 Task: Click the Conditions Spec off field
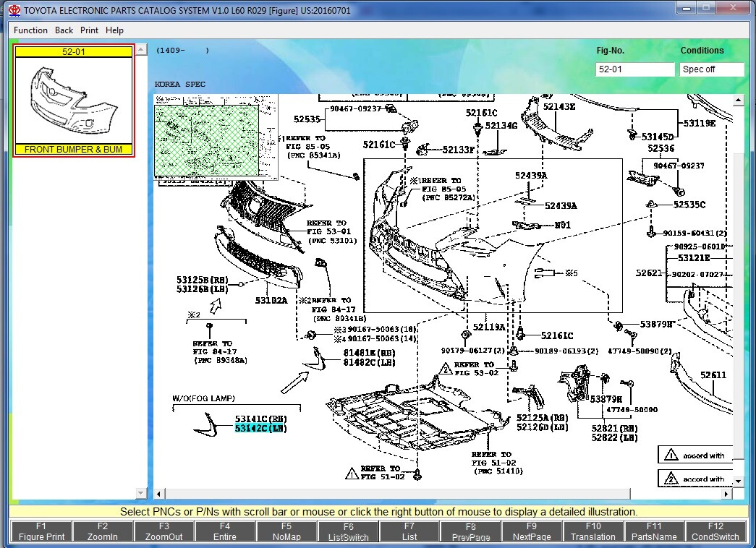click(x=712, y=69)
